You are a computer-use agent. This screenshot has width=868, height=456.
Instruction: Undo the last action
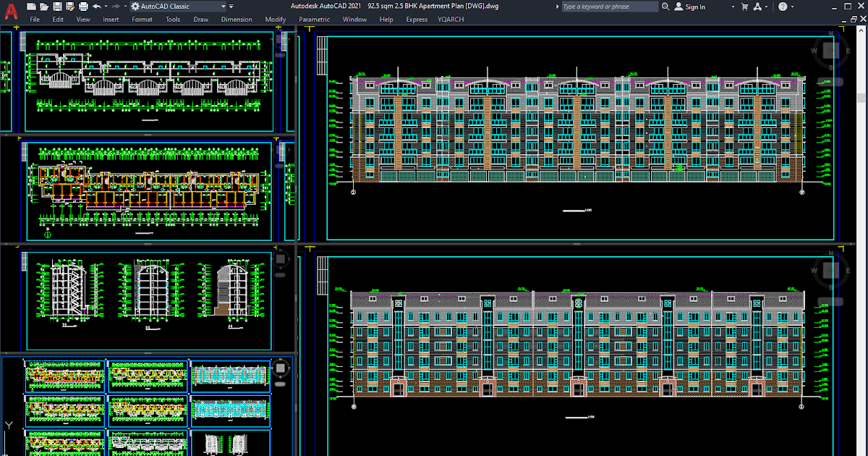(96, 7)
